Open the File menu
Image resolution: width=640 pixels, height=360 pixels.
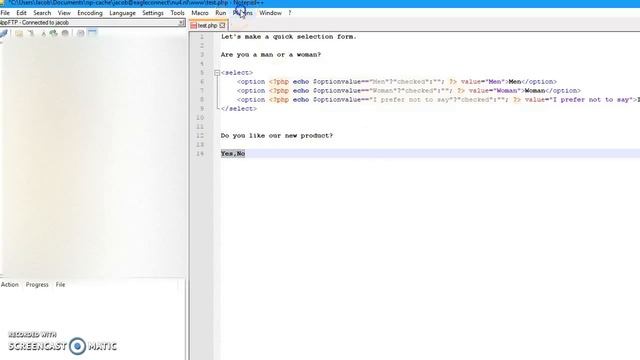coord(5,13)
